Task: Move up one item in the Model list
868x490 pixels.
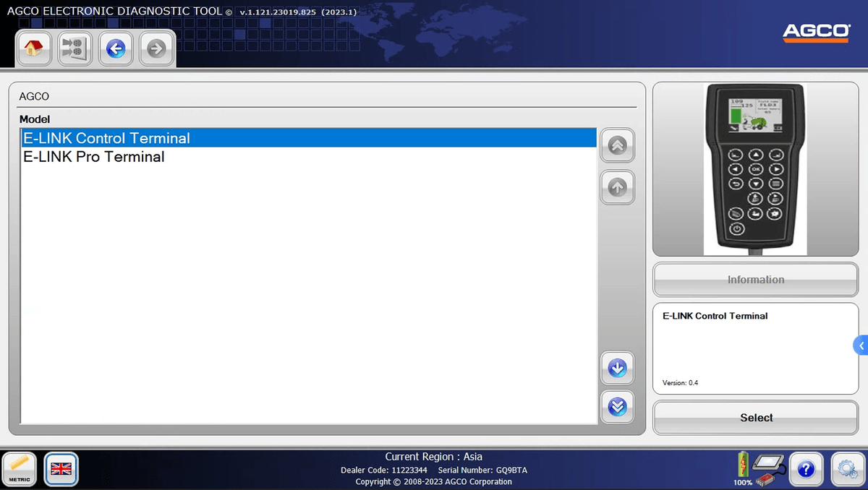Action: (x=617, y=188)
